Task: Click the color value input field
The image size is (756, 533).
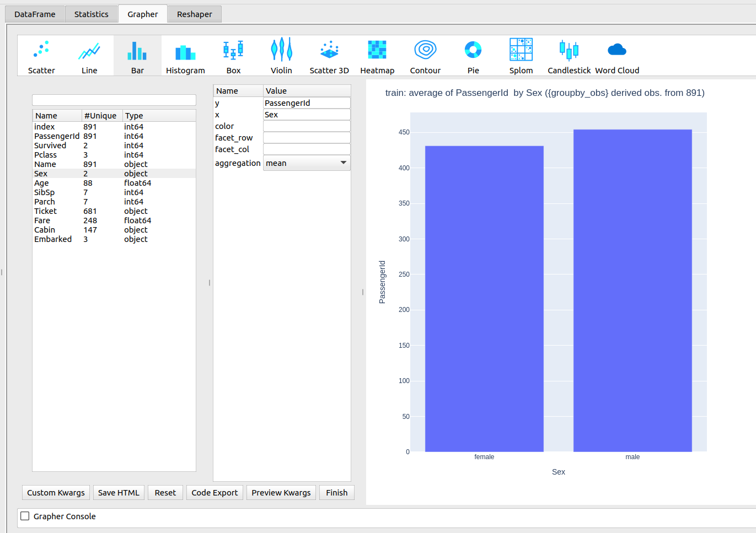Action: coord(307,126)
